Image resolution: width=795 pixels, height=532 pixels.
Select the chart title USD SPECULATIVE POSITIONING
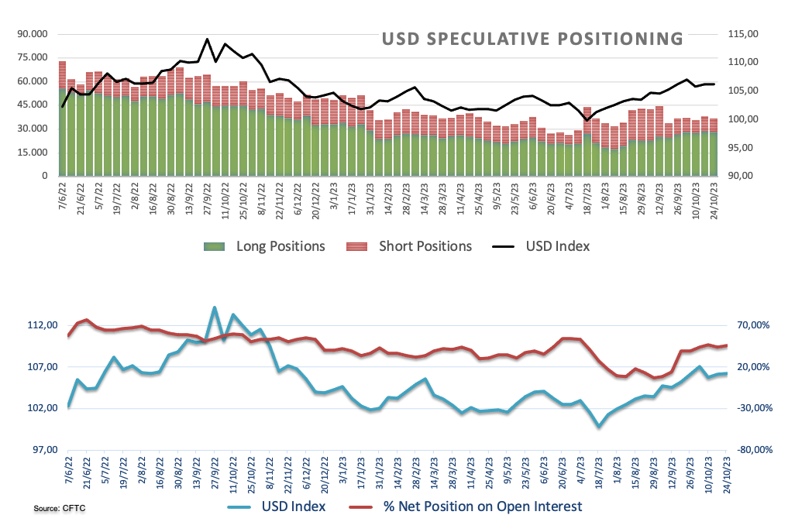click(x=534, y=39)
